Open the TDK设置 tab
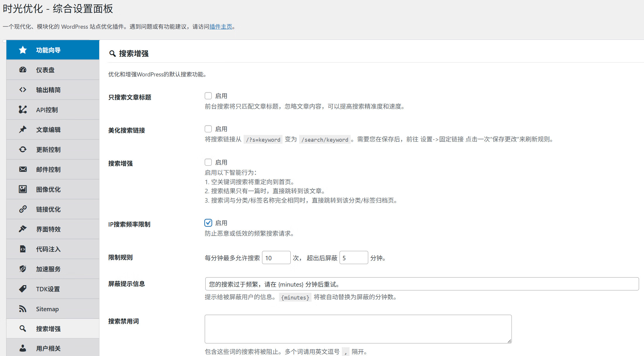The height and width of the screenshot is (356, 644). pos(53,289)
